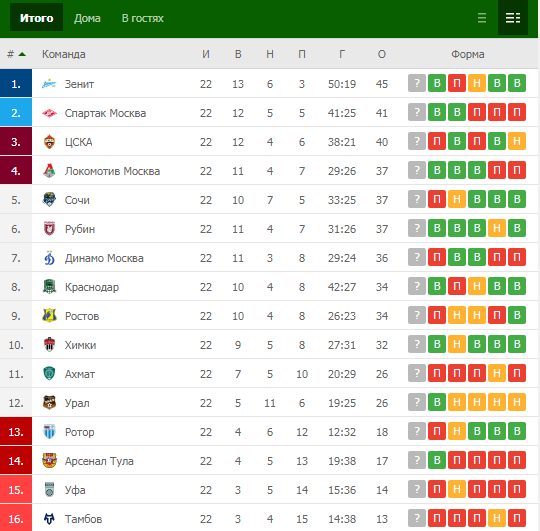Click the Lokomotiv Moscow logo
The width and height of the screenshot is (540, 531).
click(x=49, y=171)
